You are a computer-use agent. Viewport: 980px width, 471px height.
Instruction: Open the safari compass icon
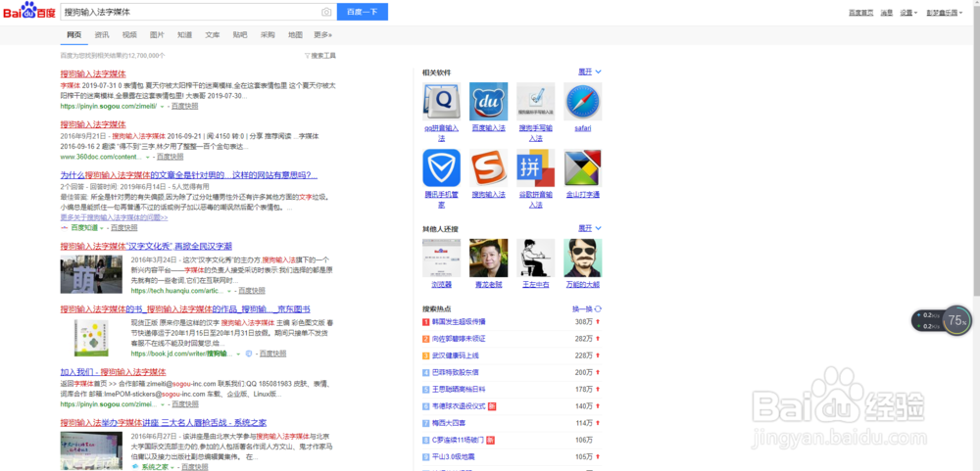coord(582,101)
